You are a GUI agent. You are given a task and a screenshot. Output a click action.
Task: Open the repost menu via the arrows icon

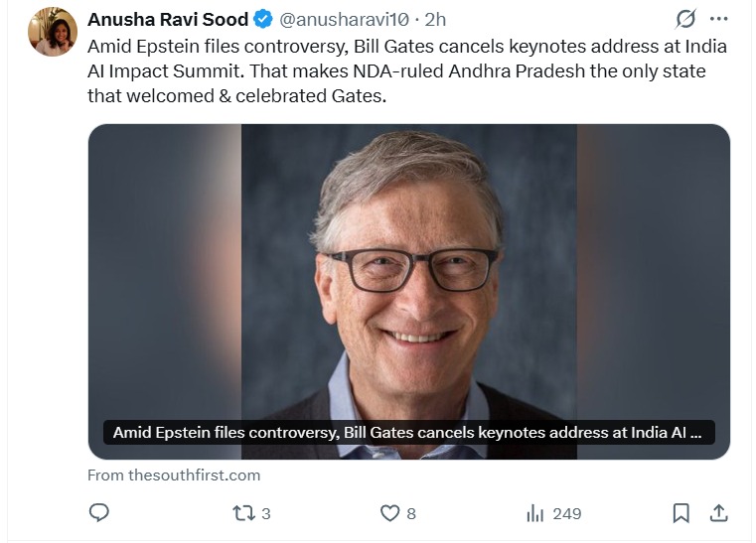pos(243,513)
